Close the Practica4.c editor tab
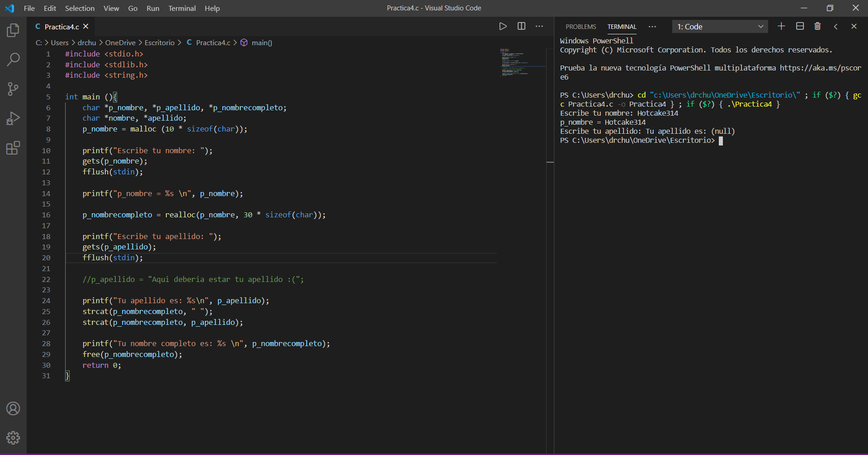Screen dimensions: 868x455 point(86,27)
